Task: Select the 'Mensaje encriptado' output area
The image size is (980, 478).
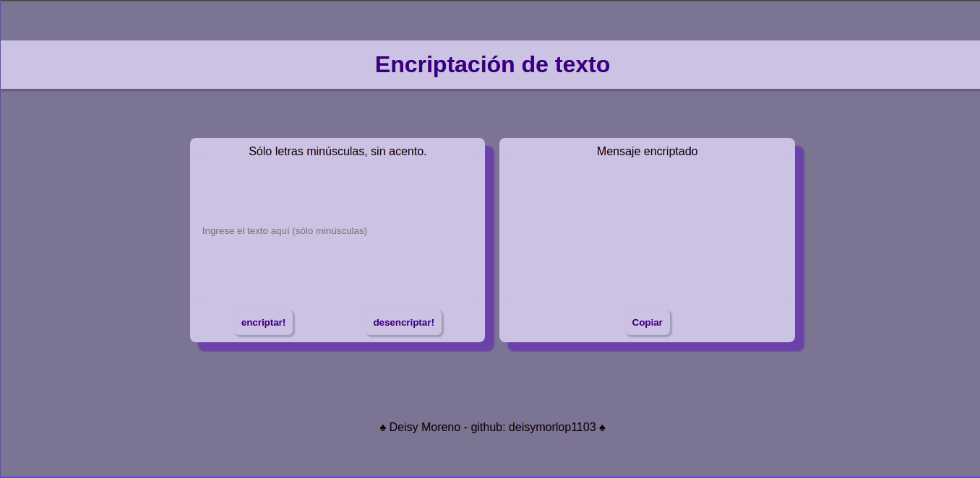Action: click(x=647, y=231)
